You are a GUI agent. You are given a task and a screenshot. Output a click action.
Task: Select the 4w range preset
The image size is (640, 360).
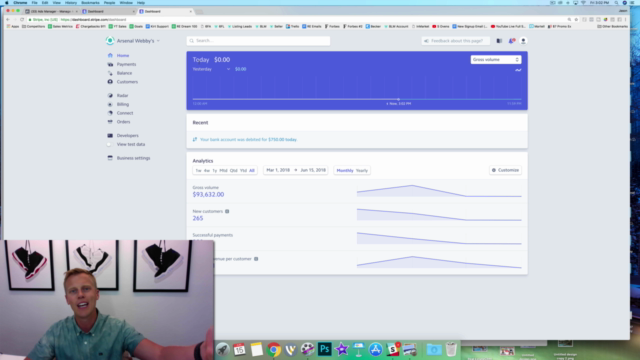[207, 171]
